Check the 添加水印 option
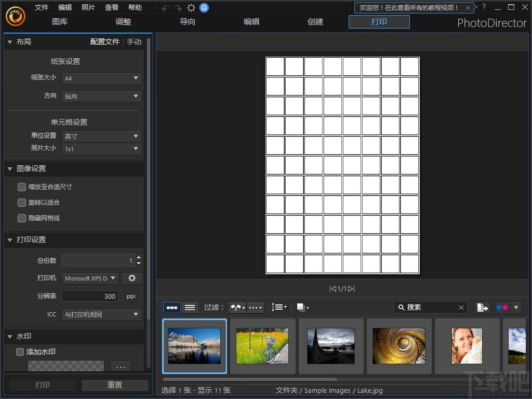Screen dimensions: 532x399 (x=20, y=352)
